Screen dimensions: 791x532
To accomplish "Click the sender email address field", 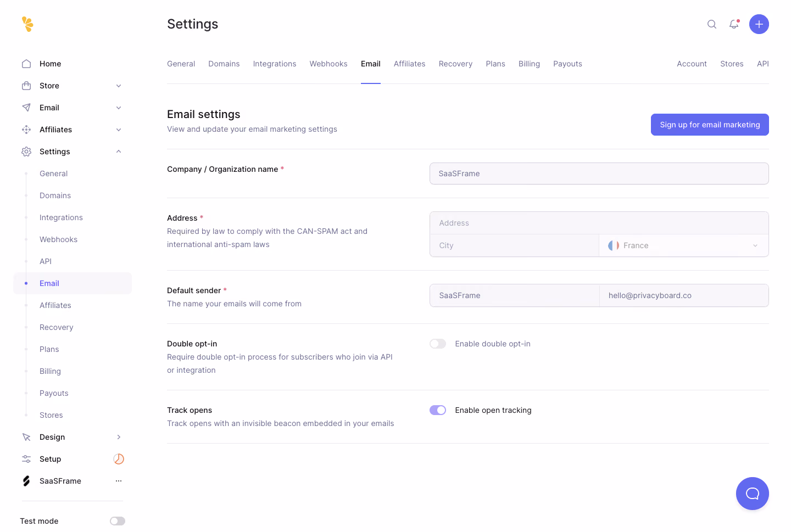I will pos(684,295).
